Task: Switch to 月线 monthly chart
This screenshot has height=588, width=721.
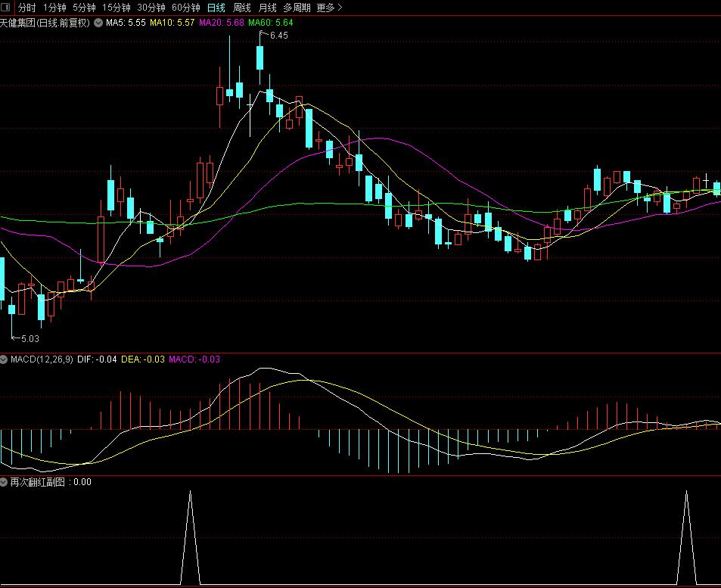Action: [267, 8]
